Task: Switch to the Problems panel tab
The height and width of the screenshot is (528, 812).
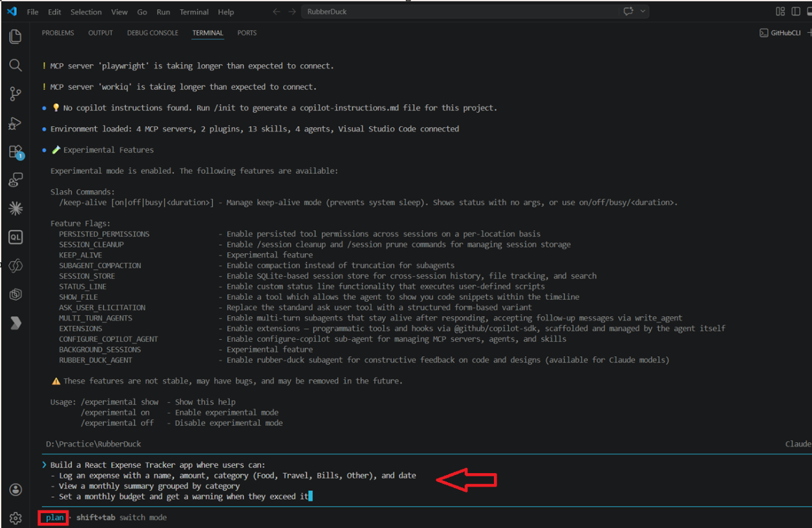Action: pyautogui.click(x=58, y=33)
